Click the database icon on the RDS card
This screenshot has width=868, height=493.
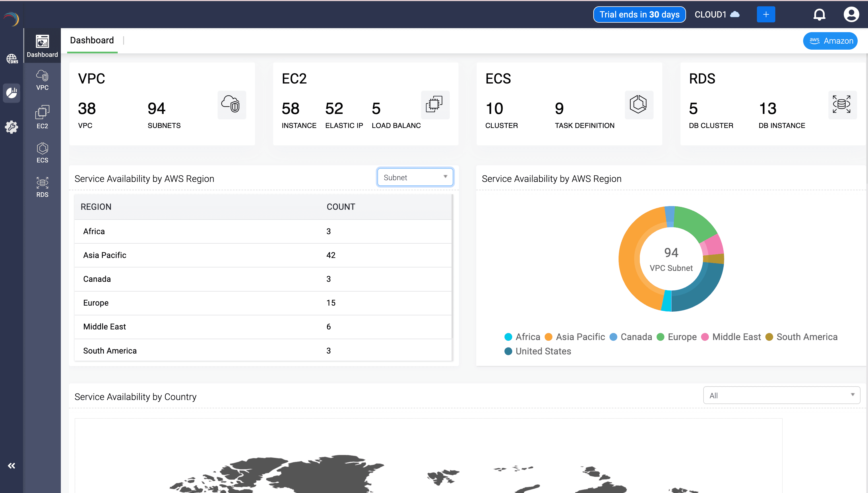[x=843, y=105]
